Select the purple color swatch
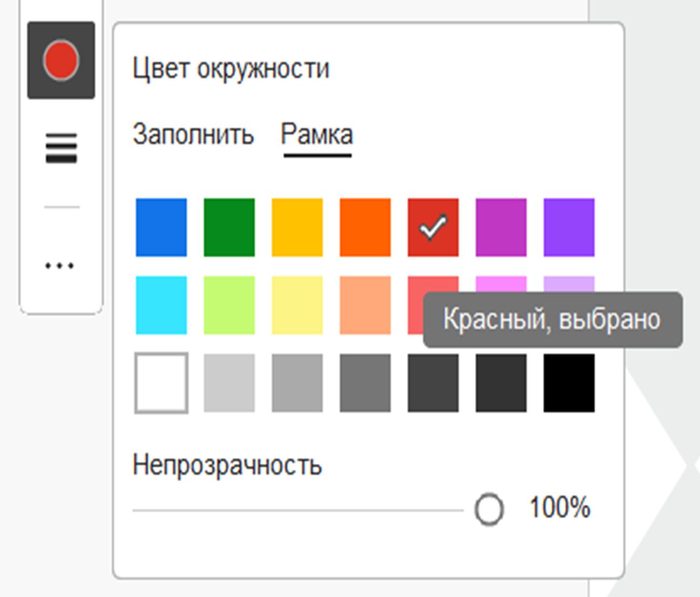 coord(568,227)
